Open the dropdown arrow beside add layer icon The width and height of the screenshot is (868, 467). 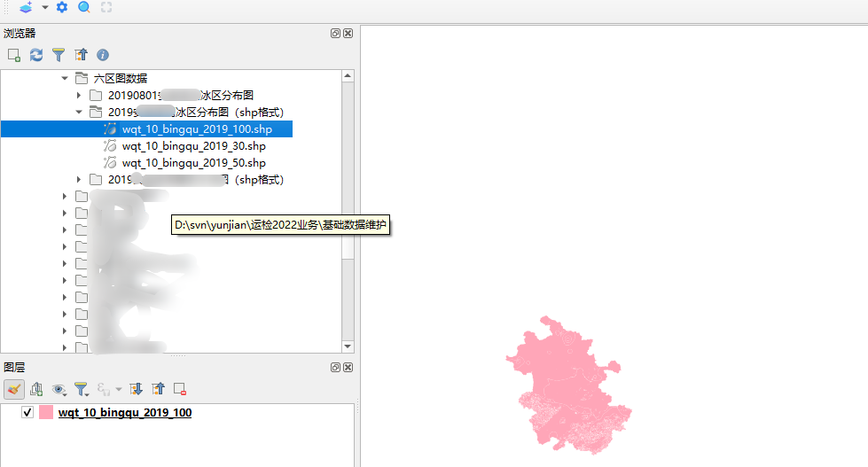45,7
